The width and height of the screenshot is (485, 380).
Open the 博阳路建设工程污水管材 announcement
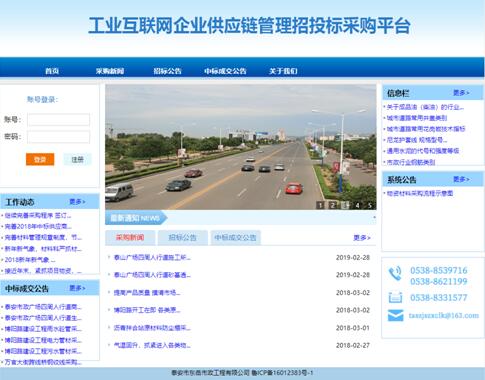[43, 351]
